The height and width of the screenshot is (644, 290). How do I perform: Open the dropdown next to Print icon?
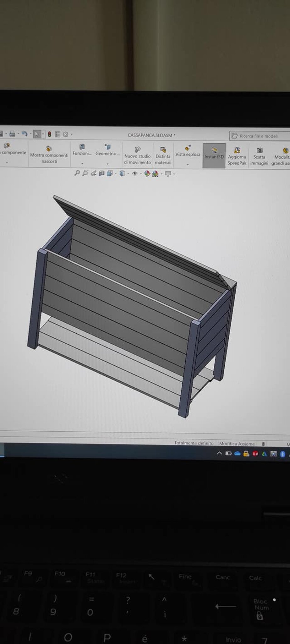(x=18, y=134)
